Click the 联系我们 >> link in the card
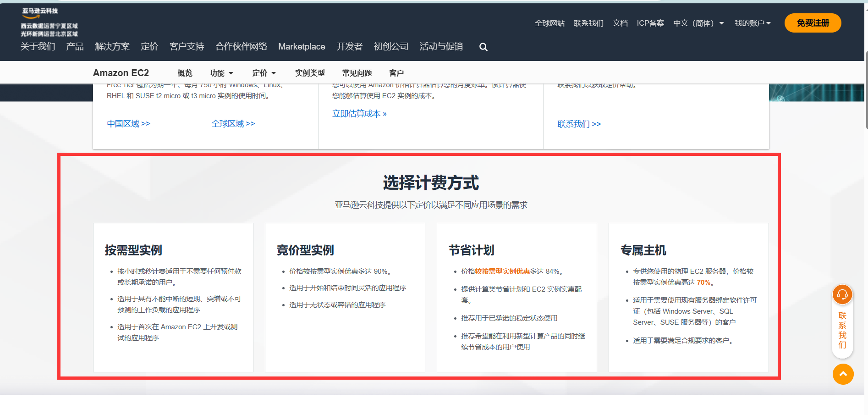 (x=579, y=124)
